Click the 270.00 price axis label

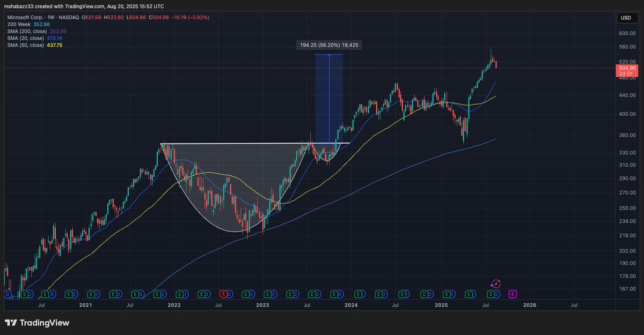pos(627,193)
